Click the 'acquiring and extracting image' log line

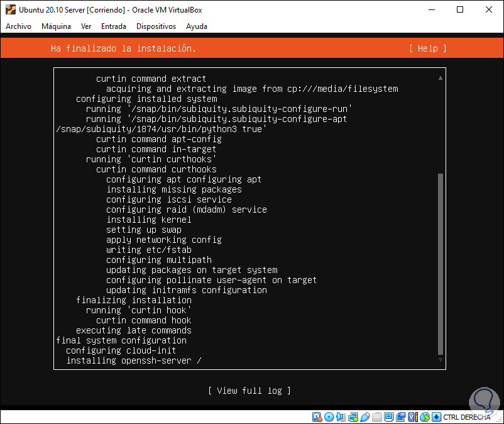pos(252,89)
